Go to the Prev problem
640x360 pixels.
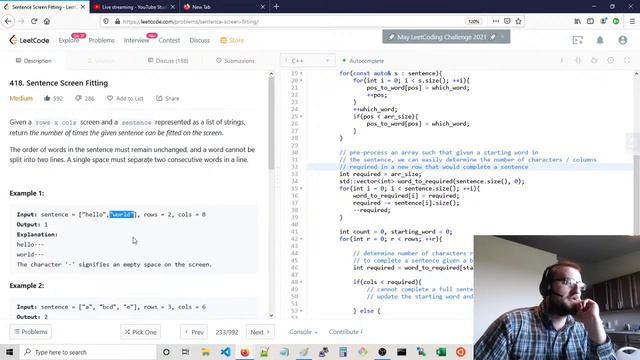[x=194, y=332]
